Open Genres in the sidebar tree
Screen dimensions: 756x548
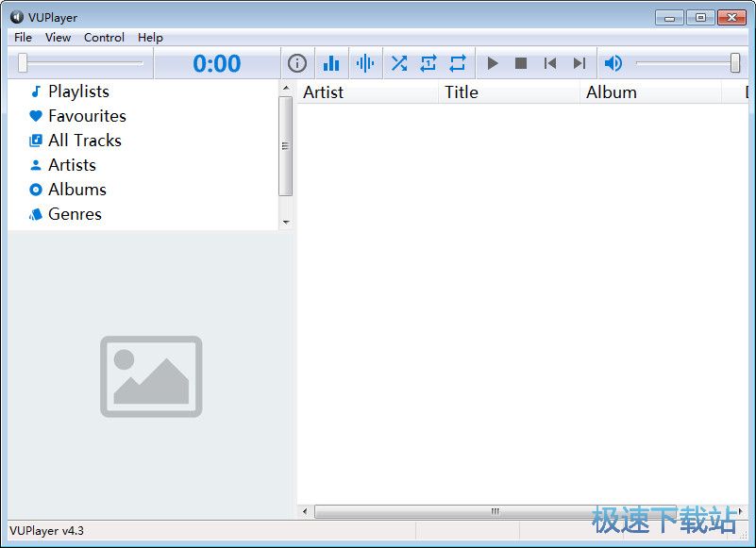[75, 214]
